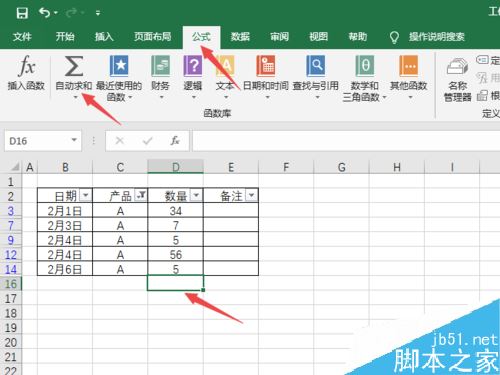Expand the 财务 dropdown arrow
The width and height of the screenshot is (500, 375).
(161, 97)
